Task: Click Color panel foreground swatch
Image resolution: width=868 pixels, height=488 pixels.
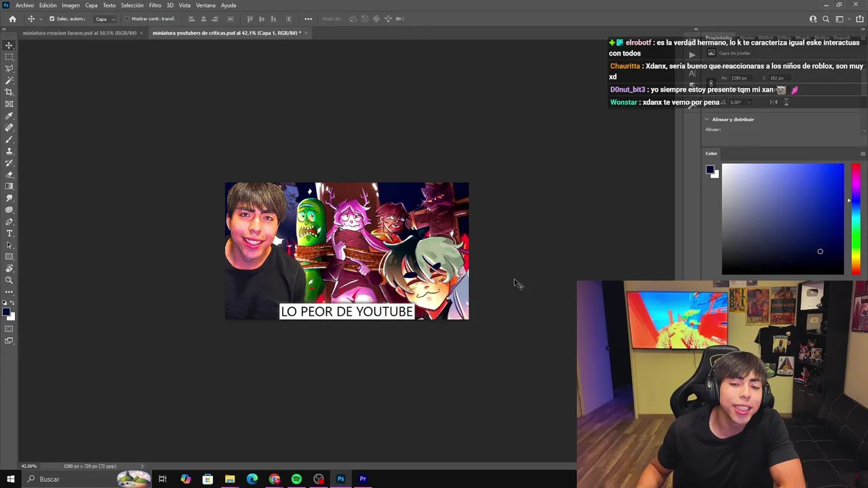Action: (x=709, y=169)
